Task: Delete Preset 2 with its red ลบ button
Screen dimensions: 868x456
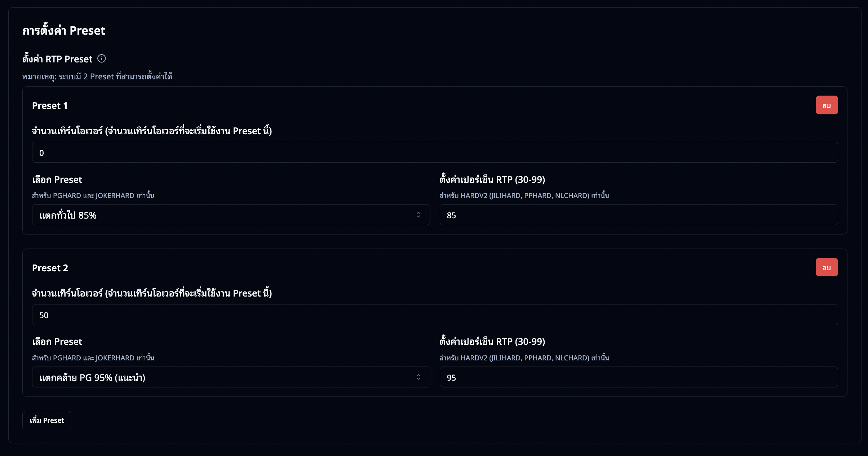Action: pos(827,267)
